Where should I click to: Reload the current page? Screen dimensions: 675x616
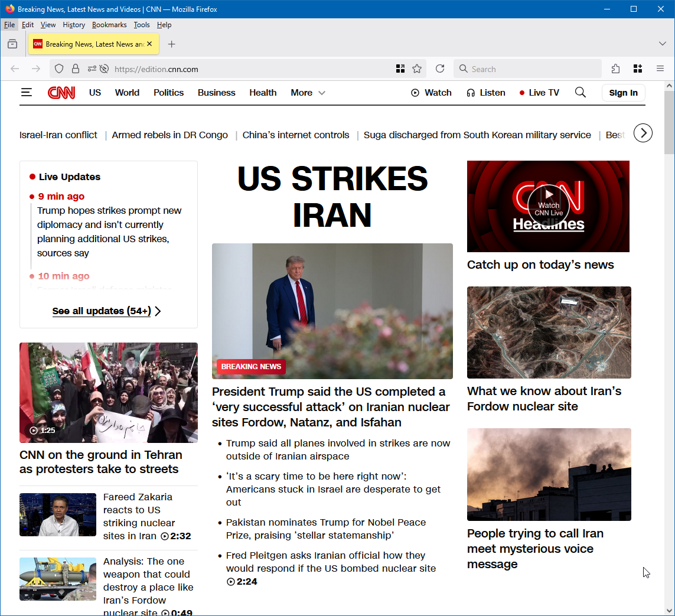coord(440,69)
